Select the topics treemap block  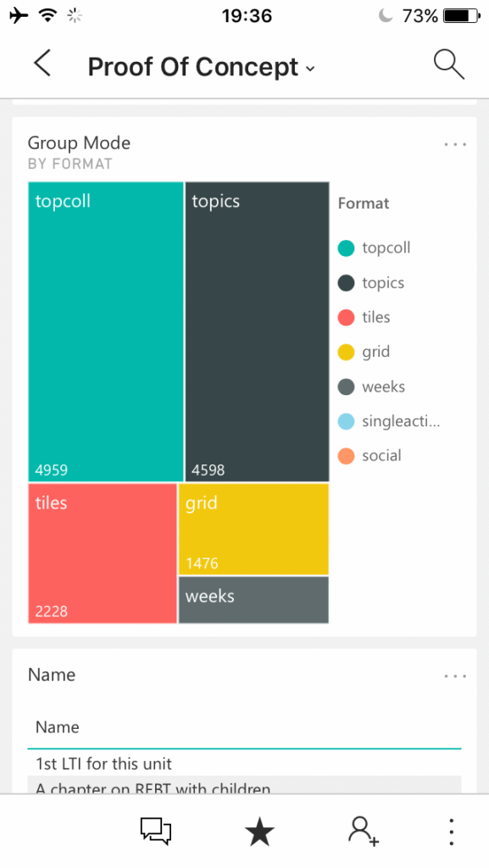pyautogui.click(x=258, y=331)
